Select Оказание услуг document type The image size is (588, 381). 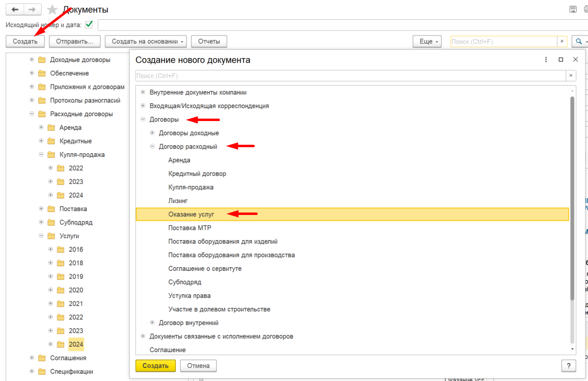tap(352, 214)
